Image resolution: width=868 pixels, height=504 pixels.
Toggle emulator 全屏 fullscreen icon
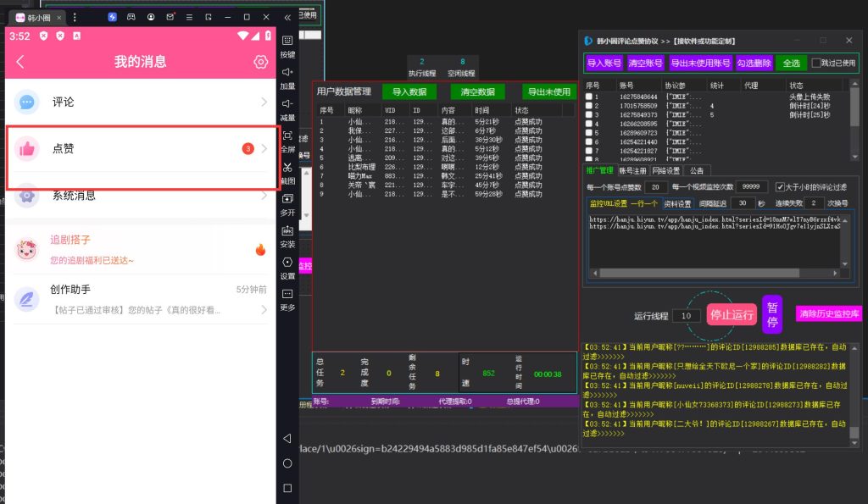click(287, 135)
